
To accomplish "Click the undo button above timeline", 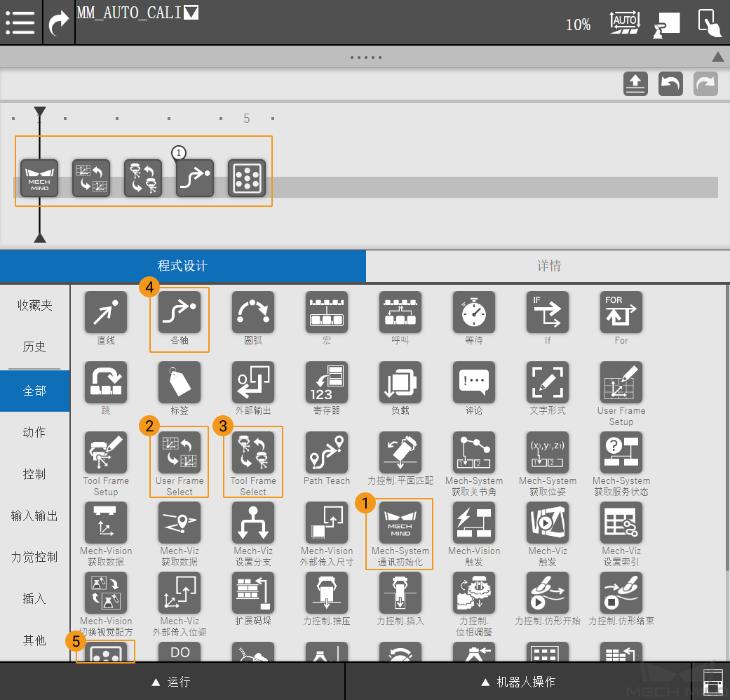I will [x=670, y=84].
